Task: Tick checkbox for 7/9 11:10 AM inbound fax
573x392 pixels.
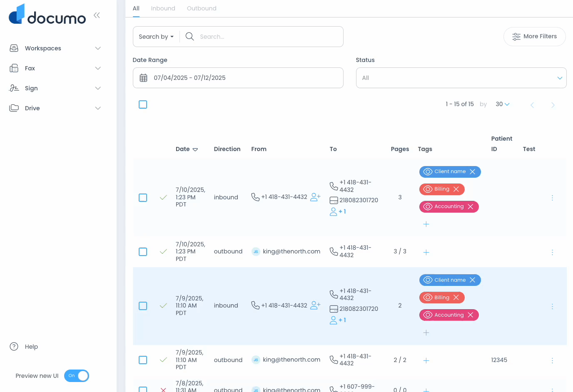Action: point(143,306)
